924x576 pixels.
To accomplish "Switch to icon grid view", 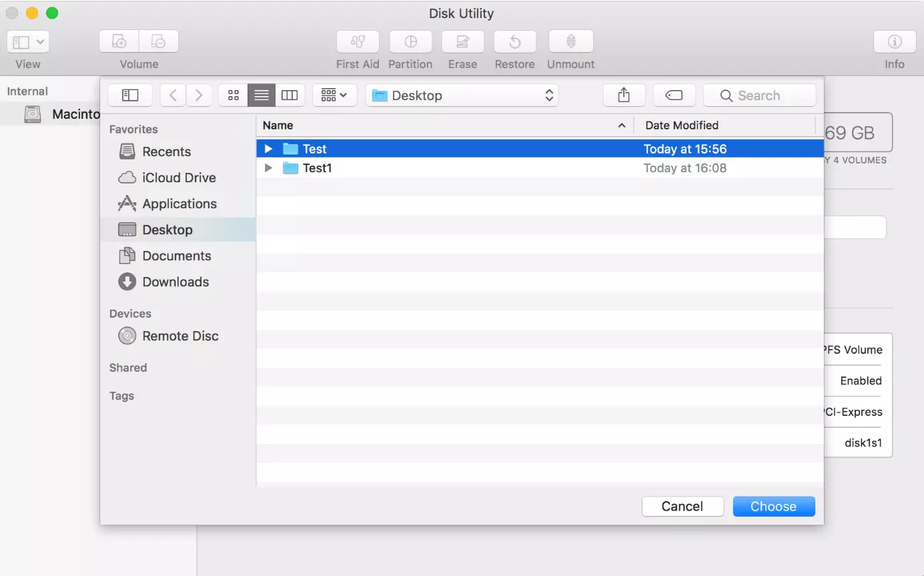I will 234,95.
